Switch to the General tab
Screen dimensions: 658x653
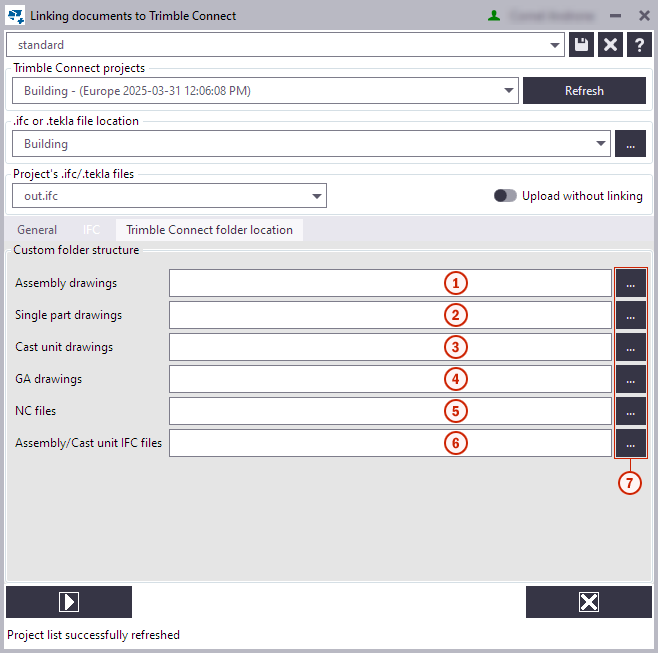pyautogui.click(x=37, y=230)
